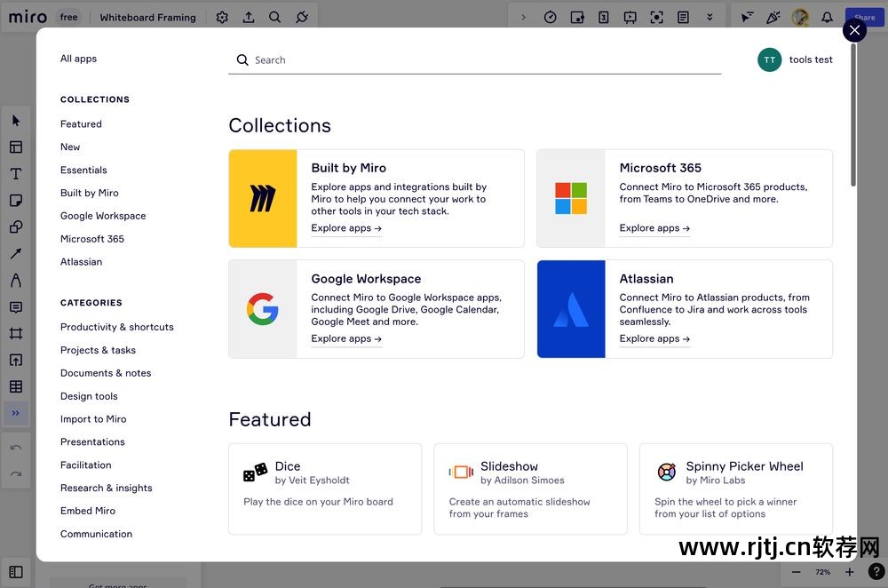Open the templates tool in left toolbar
888x588 pixels.
(x=16, y=147)
